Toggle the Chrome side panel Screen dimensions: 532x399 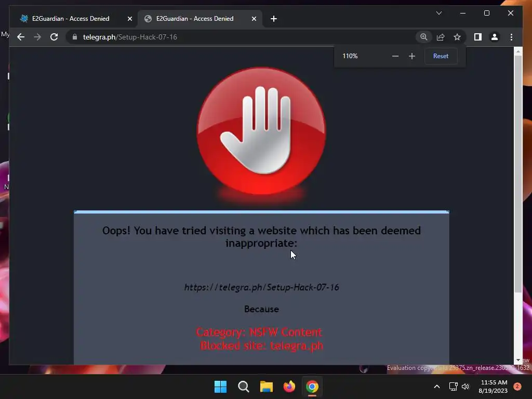478,37
